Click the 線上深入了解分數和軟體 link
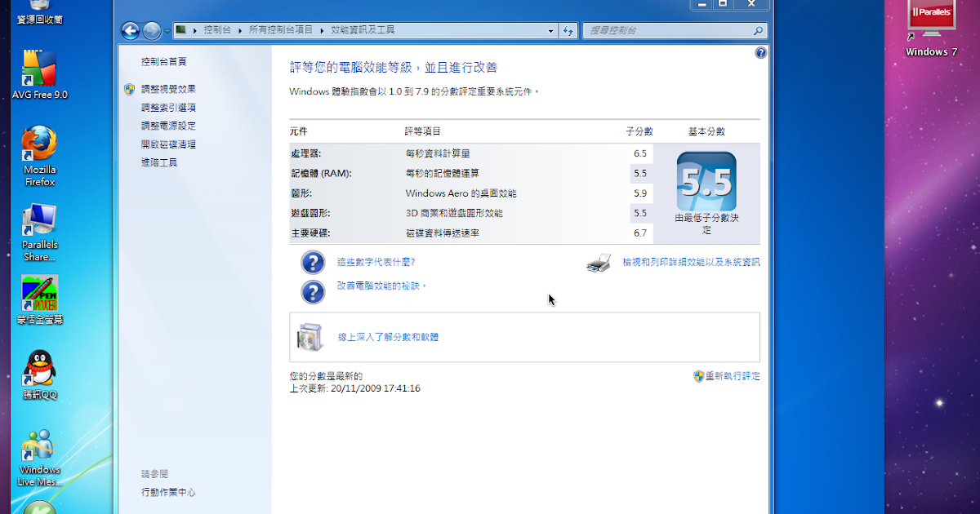The height and width of the screenshot is (514, 980). (388, 336)
